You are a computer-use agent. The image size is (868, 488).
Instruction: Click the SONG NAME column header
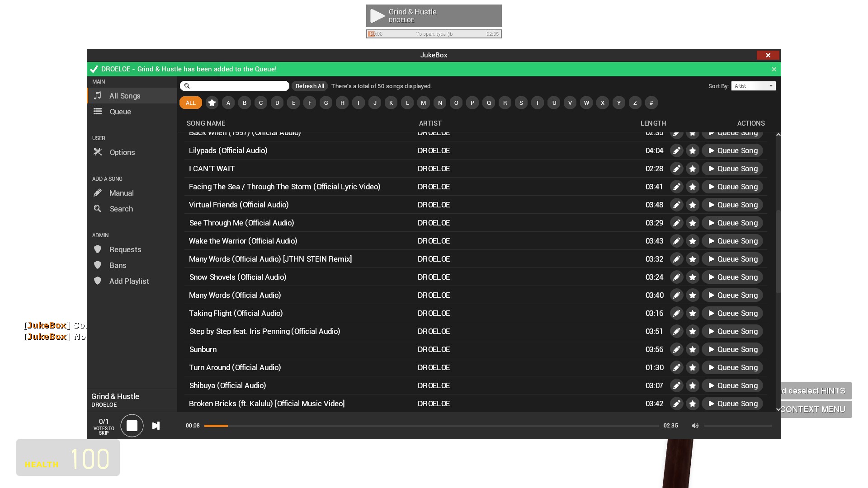point(206,123)
